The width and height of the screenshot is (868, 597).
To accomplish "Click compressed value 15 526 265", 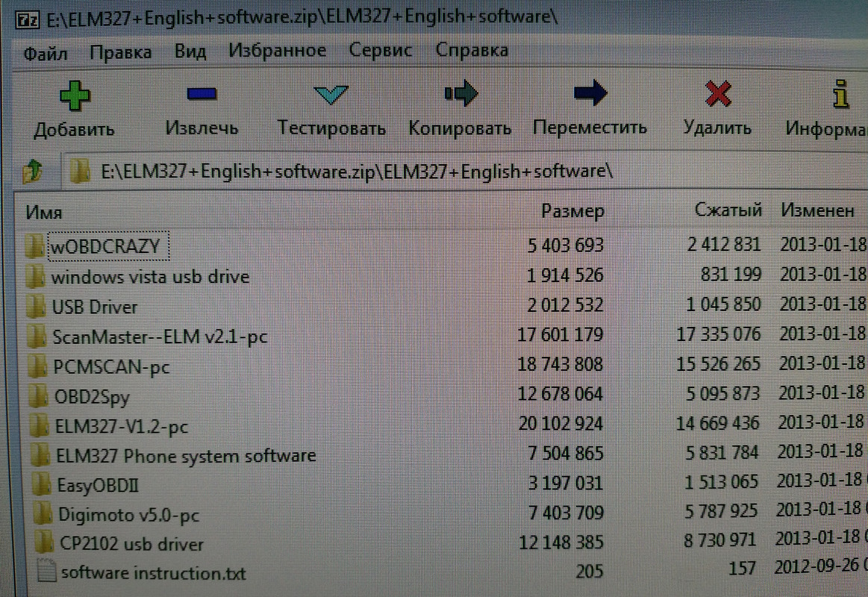I will coord(718,363).
